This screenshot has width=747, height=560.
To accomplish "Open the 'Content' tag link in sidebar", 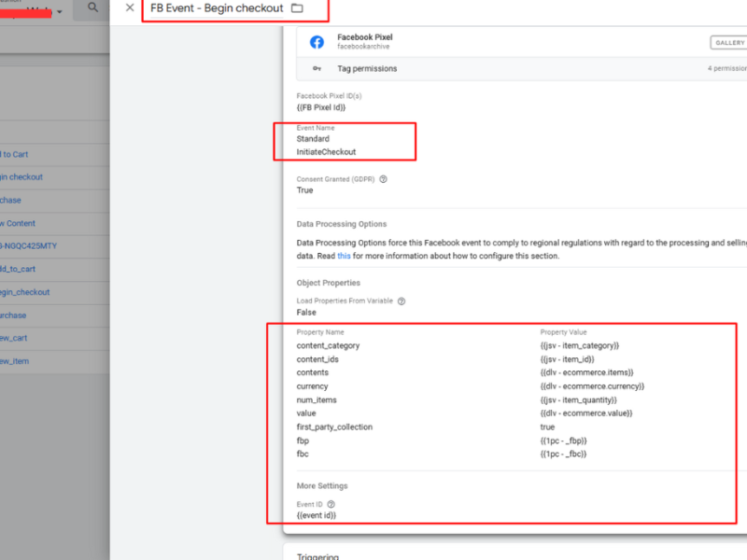I will (18, 223).
